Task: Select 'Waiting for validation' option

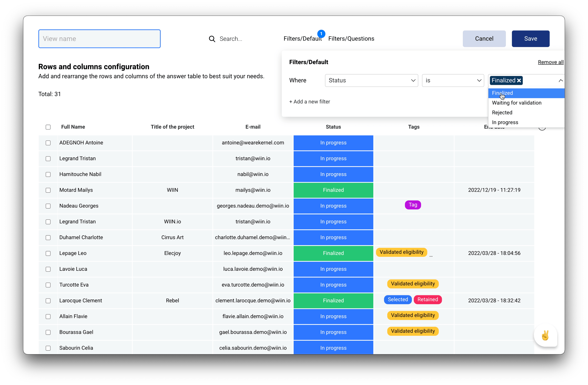Action: [517, 103]
